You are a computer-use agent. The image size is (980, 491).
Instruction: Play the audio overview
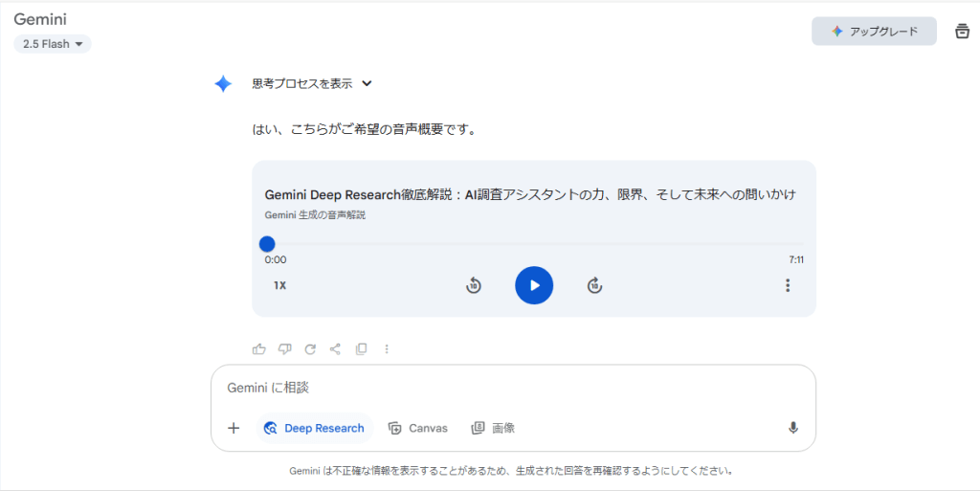pyautogui.click(x=534, y=285)
